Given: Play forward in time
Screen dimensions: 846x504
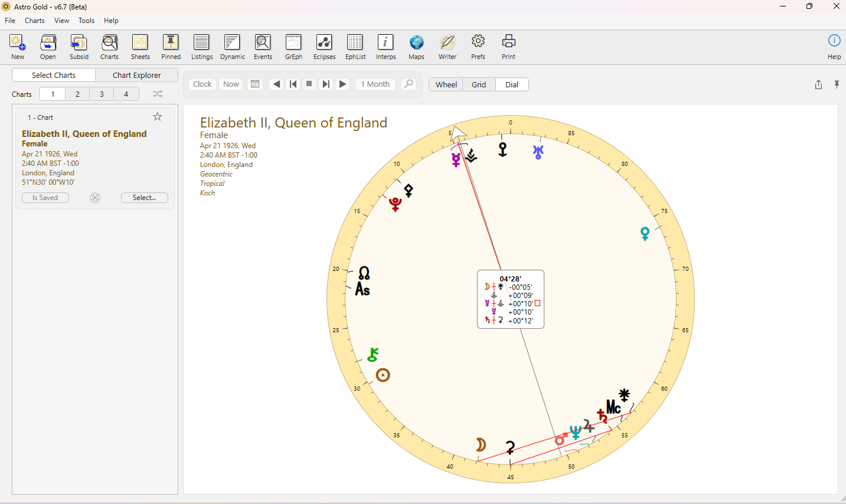Looking at the screenshot, I should (342, 84).
